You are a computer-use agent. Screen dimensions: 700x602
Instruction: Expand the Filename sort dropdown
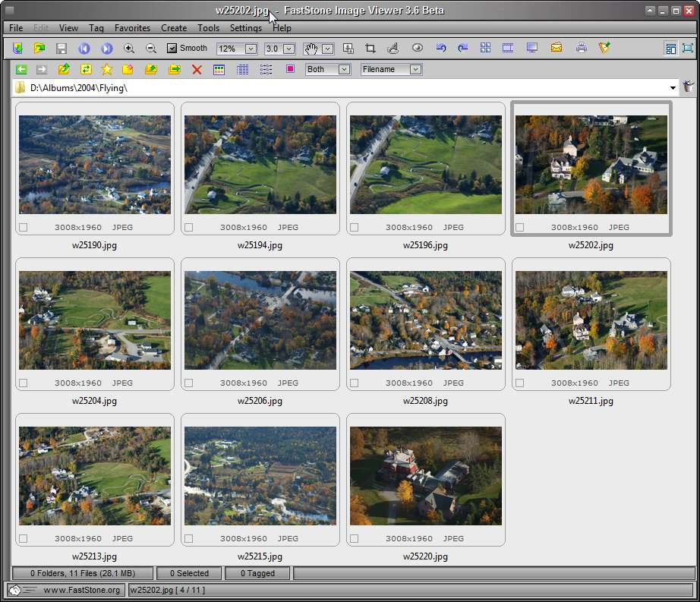[415, 70]
